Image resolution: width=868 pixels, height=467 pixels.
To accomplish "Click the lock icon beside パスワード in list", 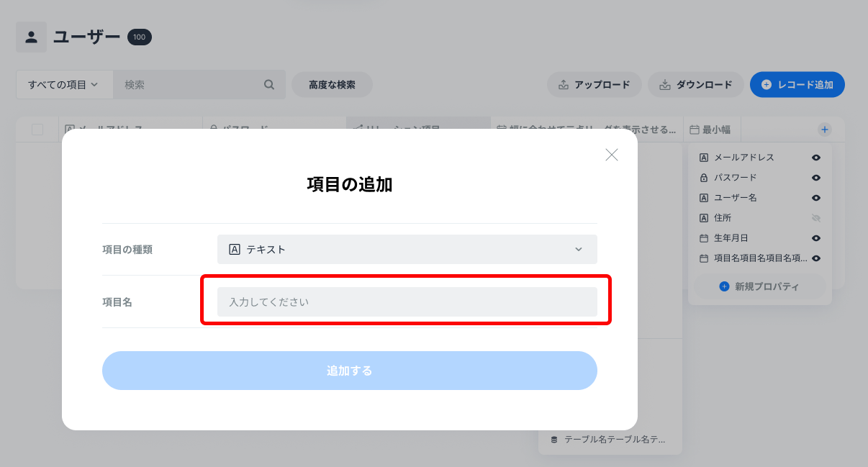I will (704, 177).
